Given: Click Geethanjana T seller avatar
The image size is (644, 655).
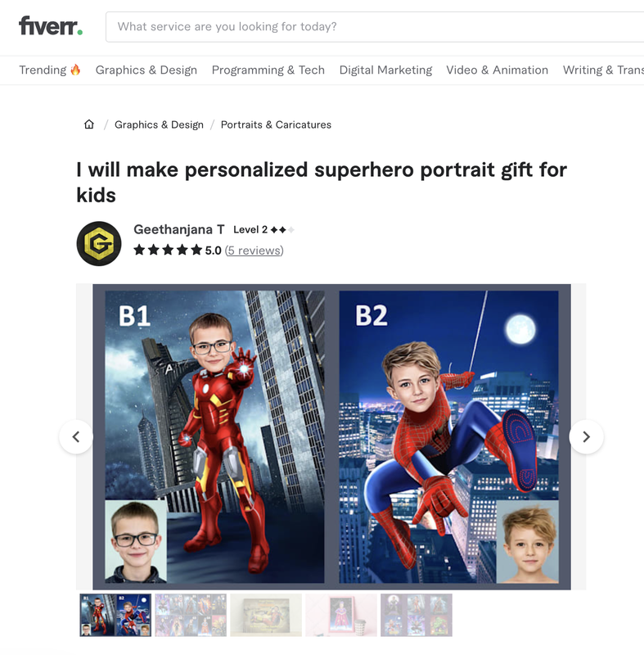Looking at the screenshot, I should 99,243.
